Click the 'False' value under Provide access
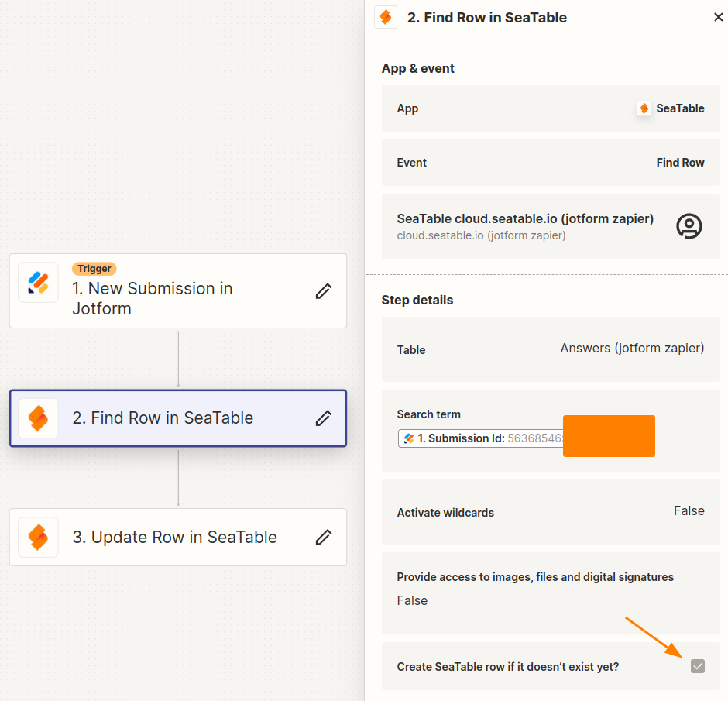728x701 pixels. coord(412,601)
